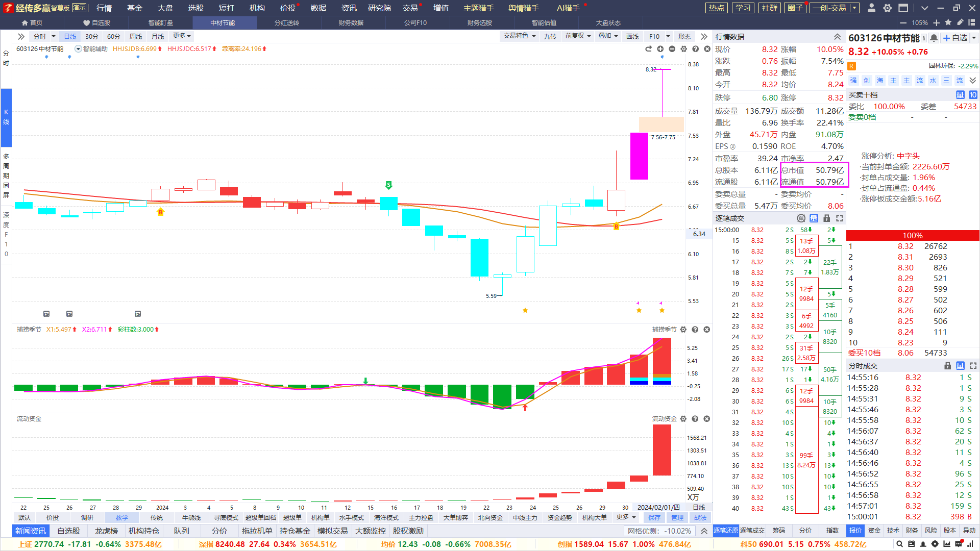Collapse the 行情数据 panel
Viewport: 980px width, 551px height.
tap(838, 37)
